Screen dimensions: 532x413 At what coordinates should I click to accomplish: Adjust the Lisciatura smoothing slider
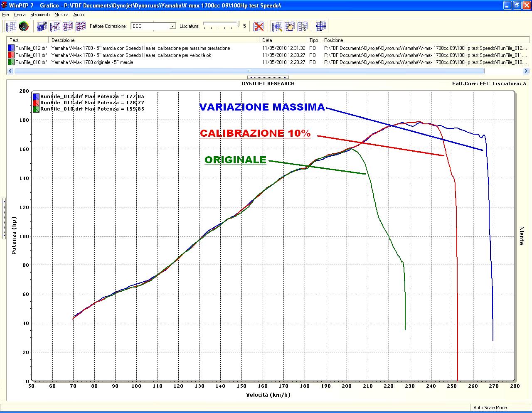tap(221, 26)
